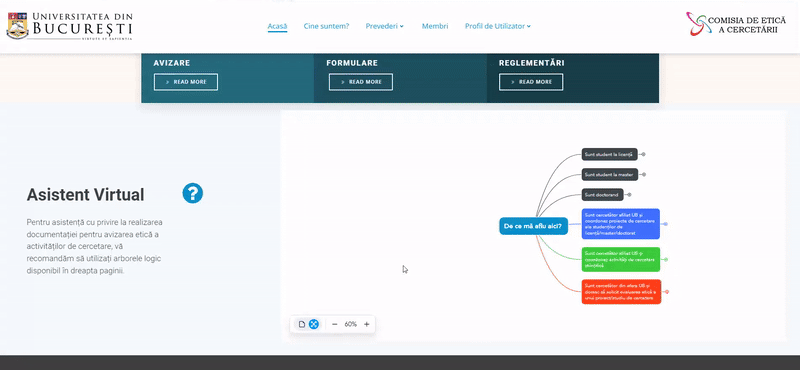
Task: Select the red external researcher node
Action: point(621,291)
